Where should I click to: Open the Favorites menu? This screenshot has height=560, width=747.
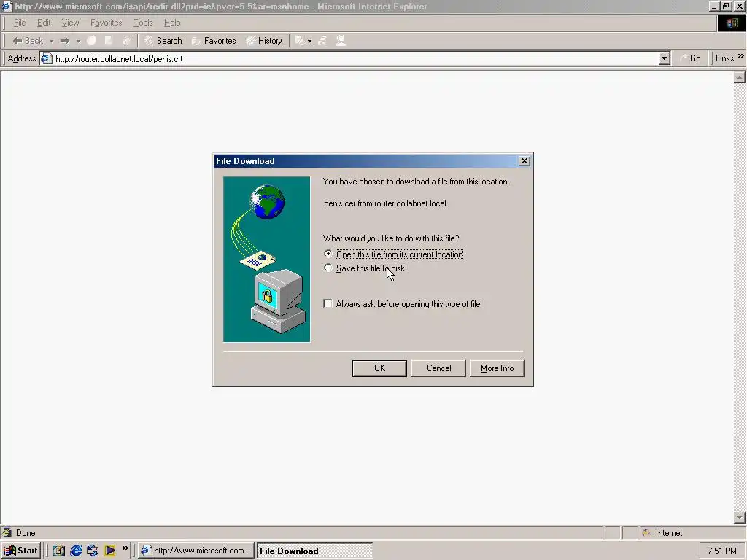107,23
